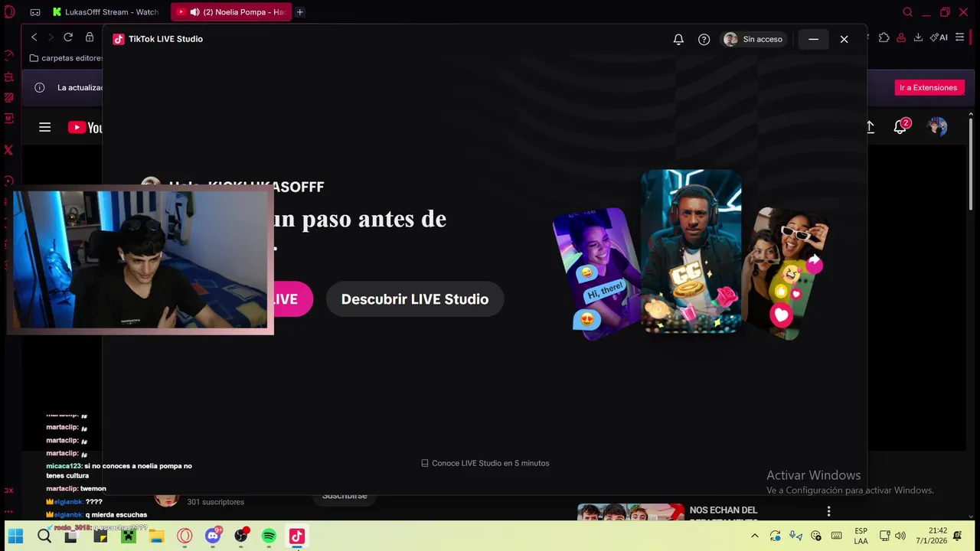Click the info icon in update banner
Image resolution: width=980 pixels, height=551 pixels.
[40, 87]
